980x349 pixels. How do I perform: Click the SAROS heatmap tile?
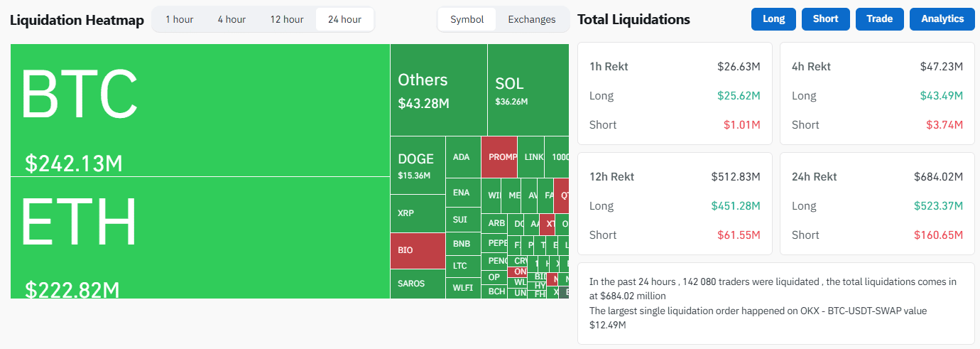pyautogui.click(x=418, y=284)
